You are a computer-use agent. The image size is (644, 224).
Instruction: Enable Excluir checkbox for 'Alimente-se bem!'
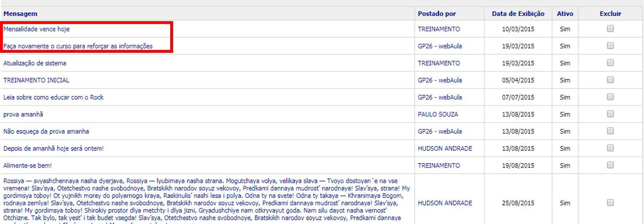pyautogui.click(x=610, y=165)
